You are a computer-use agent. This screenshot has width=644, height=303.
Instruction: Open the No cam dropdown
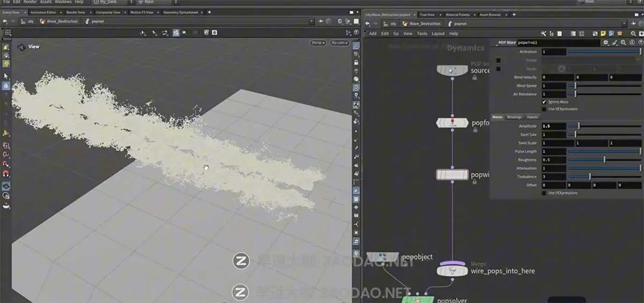[339, 43]
